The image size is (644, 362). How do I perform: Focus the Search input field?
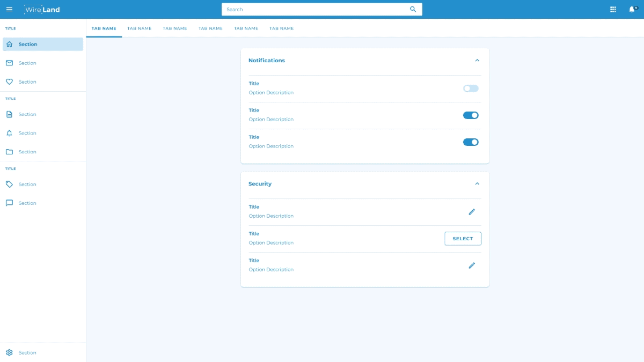tap(314, 9)
